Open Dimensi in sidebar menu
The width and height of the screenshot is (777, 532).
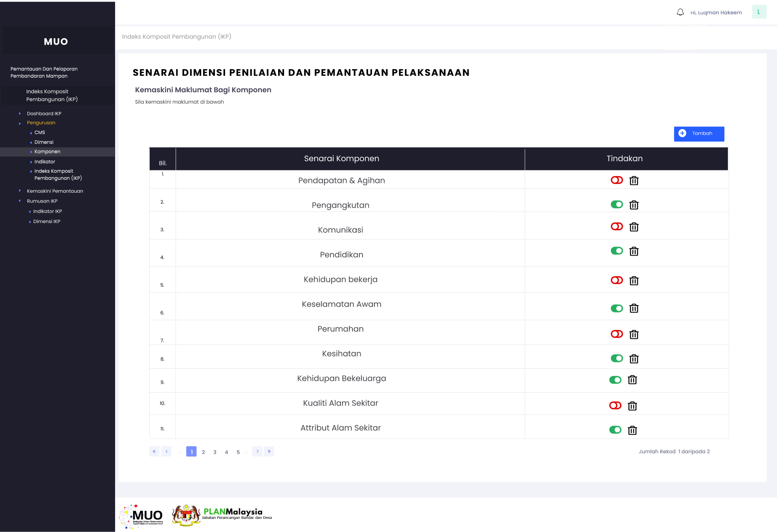[44, 142]
